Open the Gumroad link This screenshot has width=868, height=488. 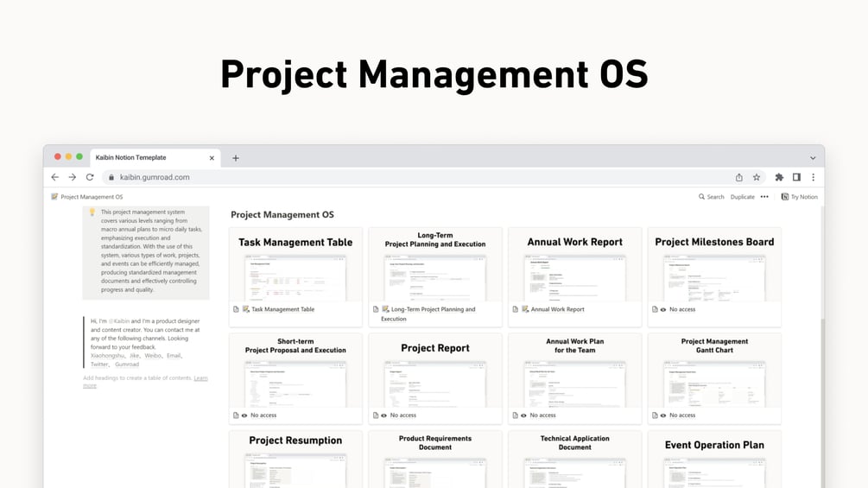click(x=127, y=364)
